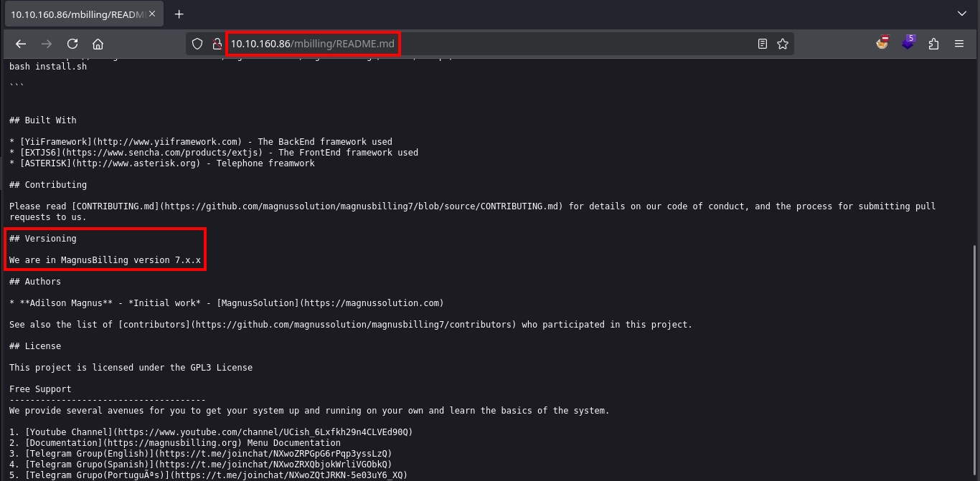Expand the list-all-tabs dropdown arrow

coord(962,14)
